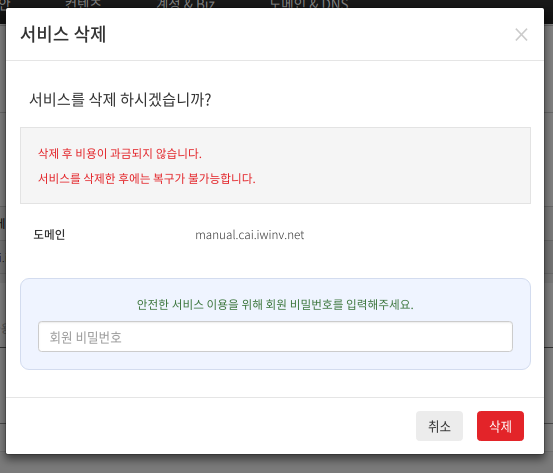Click the 취소 button
This screenshot has width=553, height=473.
click(x=439, y=426)
